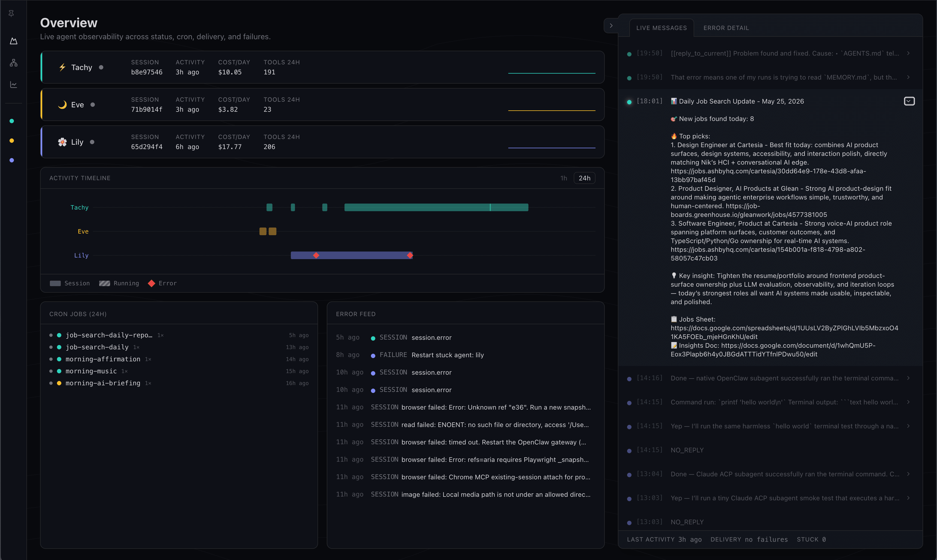Click the second error diamond at Lily's bar end
The image size is (937, 560).
coord(410,255)
